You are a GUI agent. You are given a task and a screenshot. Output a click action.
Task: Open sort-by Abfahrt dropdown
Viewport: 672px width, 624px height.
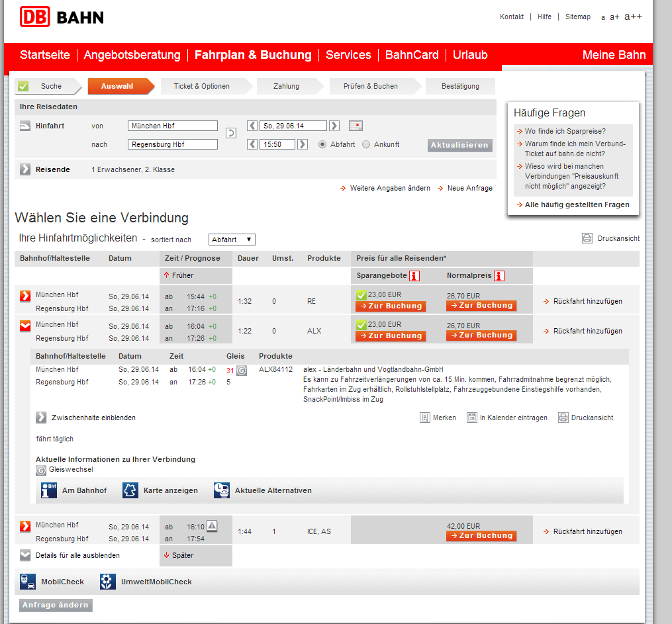tap(232, 240)
